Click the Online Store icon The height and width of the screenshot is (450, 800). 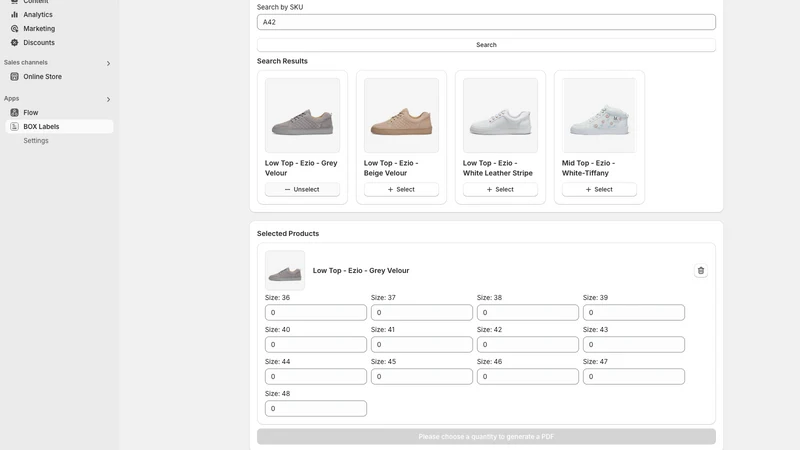[x=14, y=77]
